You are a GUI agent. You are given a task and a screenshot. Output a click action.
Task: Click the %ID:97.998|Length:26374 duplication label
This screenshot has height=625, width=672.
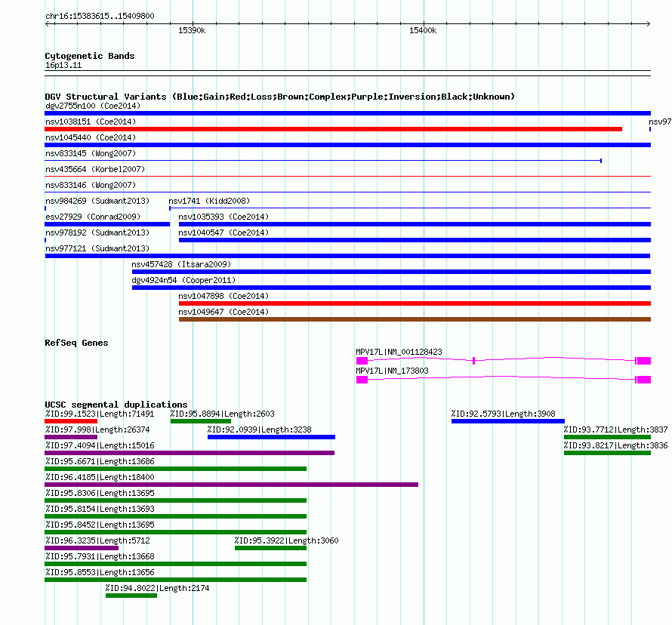[97, 429]
